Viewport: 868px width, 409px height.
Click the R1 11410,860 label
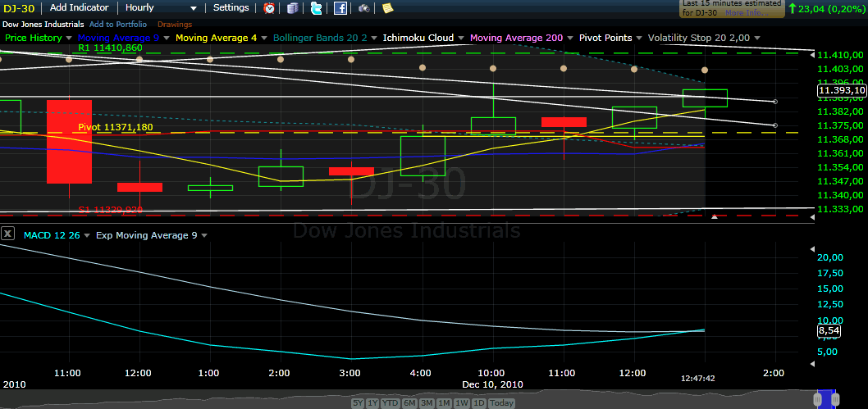111,48
